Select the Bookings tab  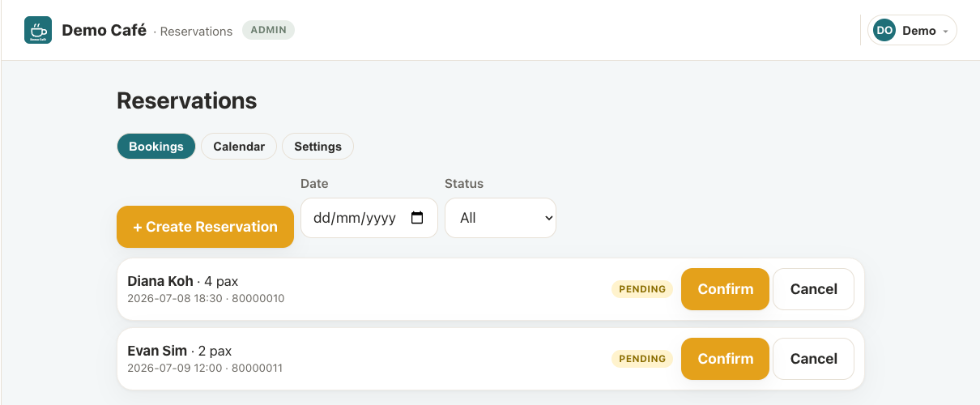pyautogui.click(x=156, y=146)
